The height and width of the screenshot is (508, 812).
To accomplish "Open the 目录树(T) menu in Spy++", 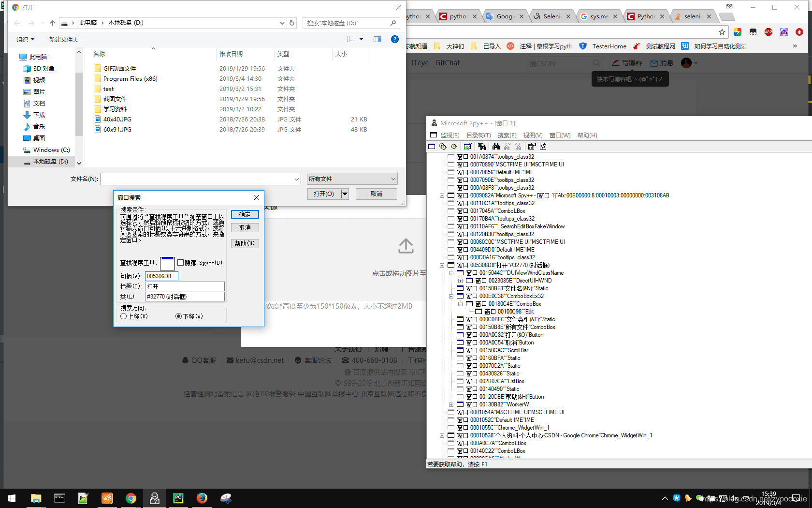I will point(478,135).
